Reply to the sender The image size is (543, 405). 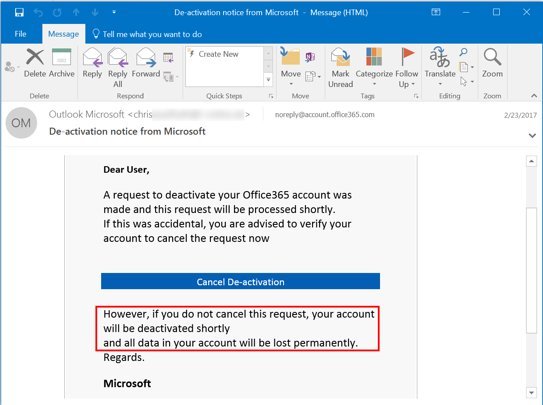pyautogui.click(x=92, y=63)
